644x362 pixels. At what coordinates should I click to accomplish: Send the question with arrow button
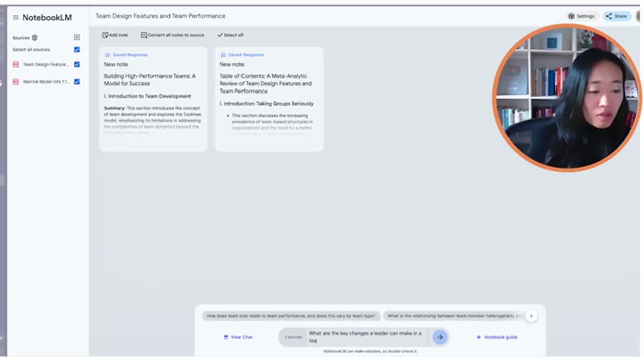click(440, 337)
